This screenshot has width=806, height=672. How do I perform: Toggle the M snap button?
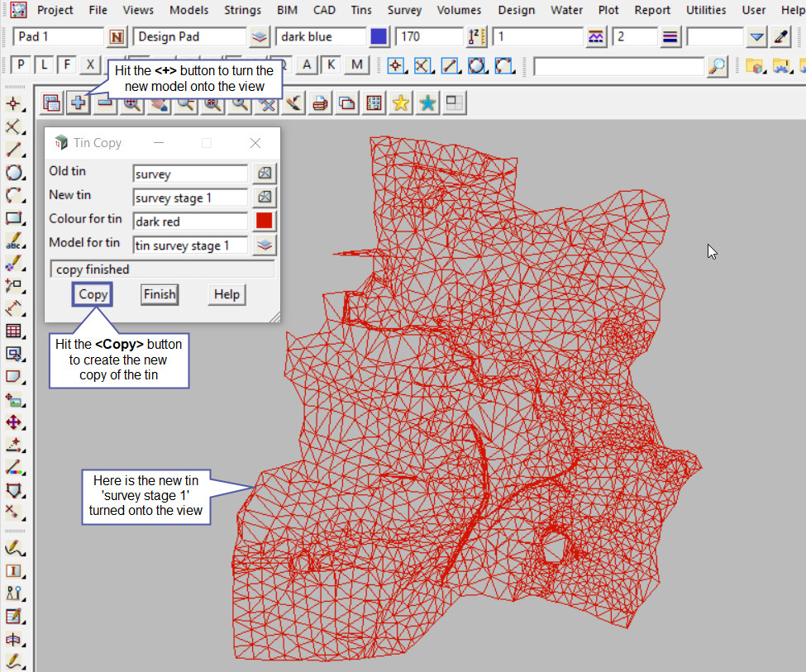click(356, 65)
